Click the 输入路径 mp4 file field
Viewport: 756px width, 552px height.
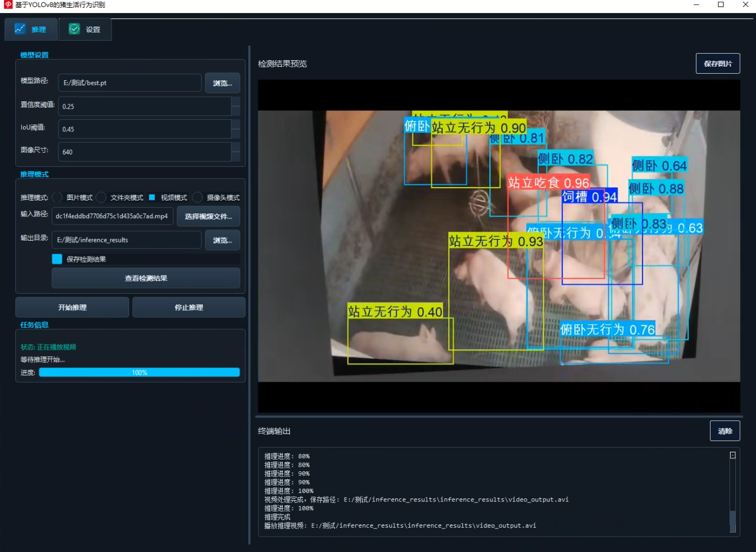(113, 216)
